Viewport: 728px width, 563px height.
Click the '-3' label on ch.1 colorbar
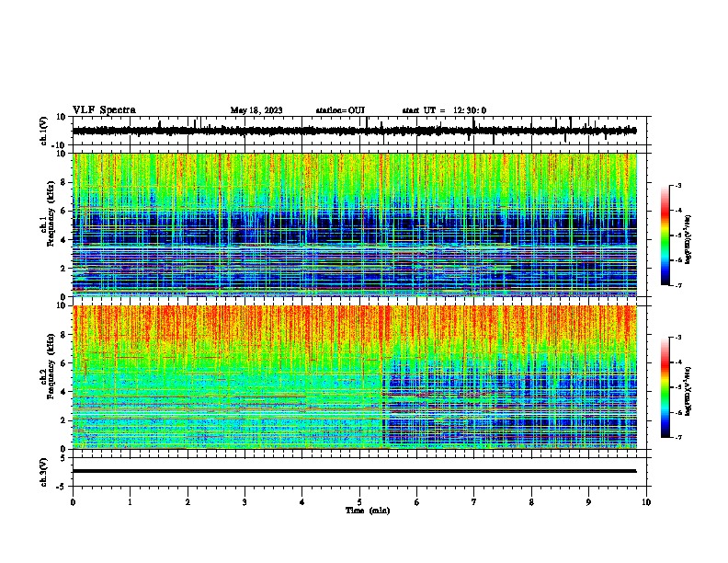pos(677,185)
